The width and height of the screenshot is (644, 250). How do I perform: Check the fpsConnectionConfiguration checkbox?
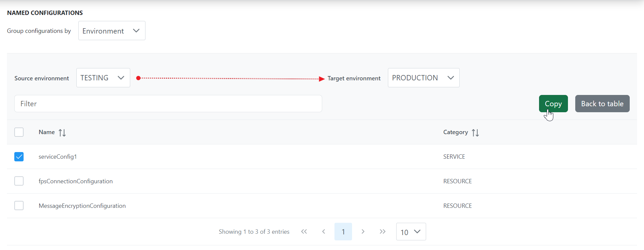pos(19,181)
